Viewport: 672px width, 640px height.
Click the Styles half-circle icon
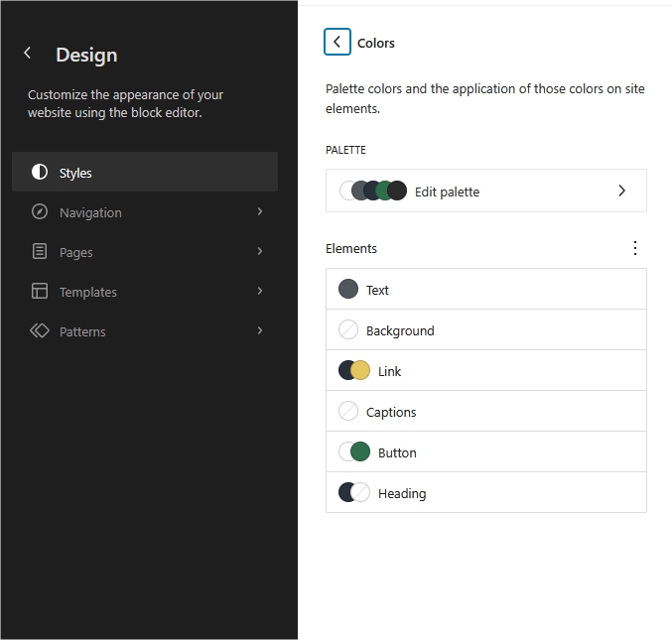point(40,173)
